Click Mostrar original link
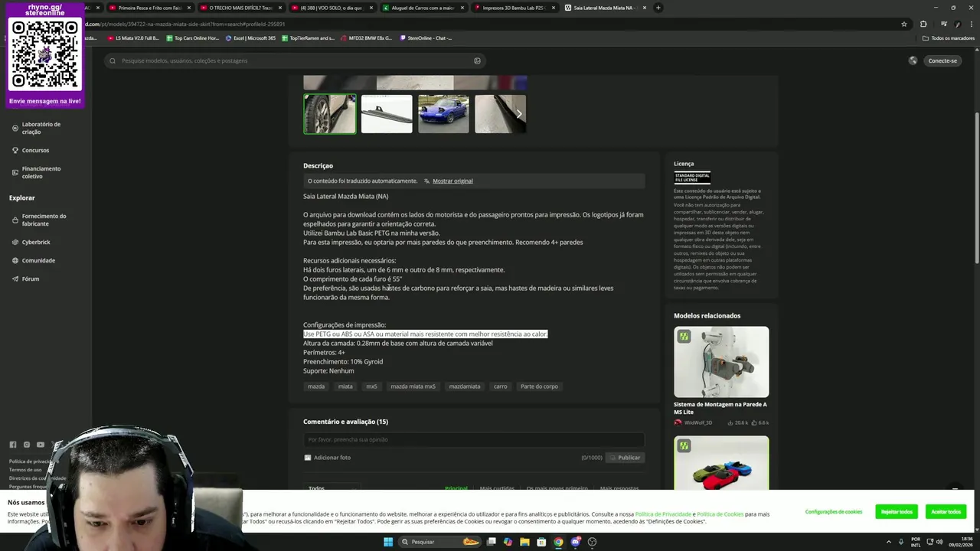This screenshot has height=551, width=980. 452,181
